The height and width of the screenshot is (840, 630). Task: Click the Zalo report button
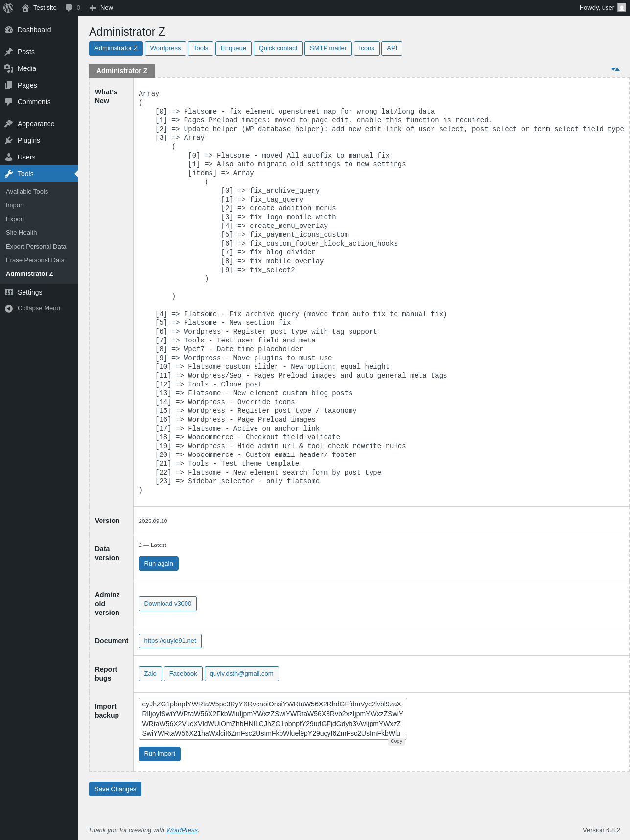[x=150, y=674]
